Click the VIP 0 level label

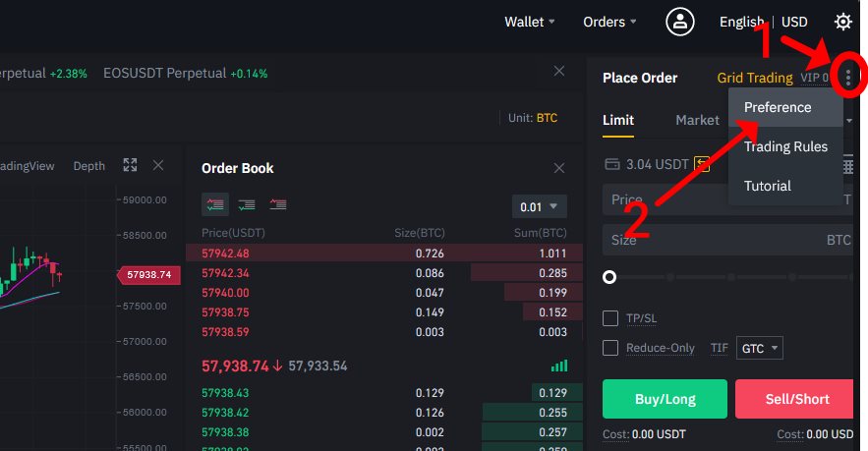814,78
